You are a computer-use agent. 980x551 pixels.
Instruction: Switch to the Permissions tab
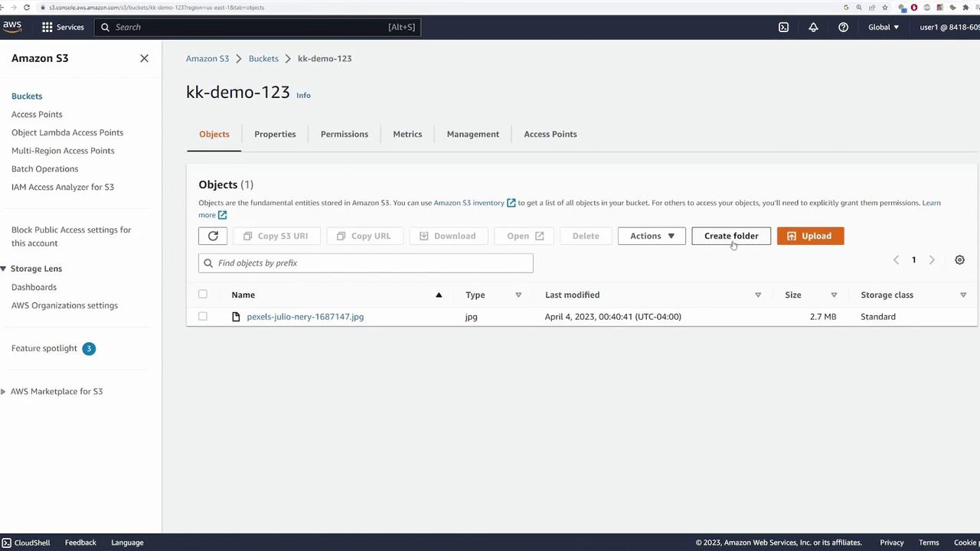click(345, 134)
